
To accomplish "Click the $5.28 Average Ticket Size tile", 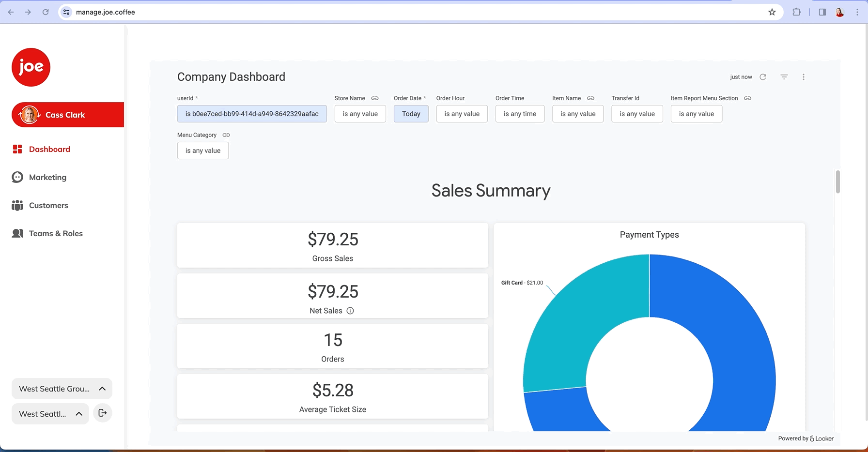I will (333, 396).
